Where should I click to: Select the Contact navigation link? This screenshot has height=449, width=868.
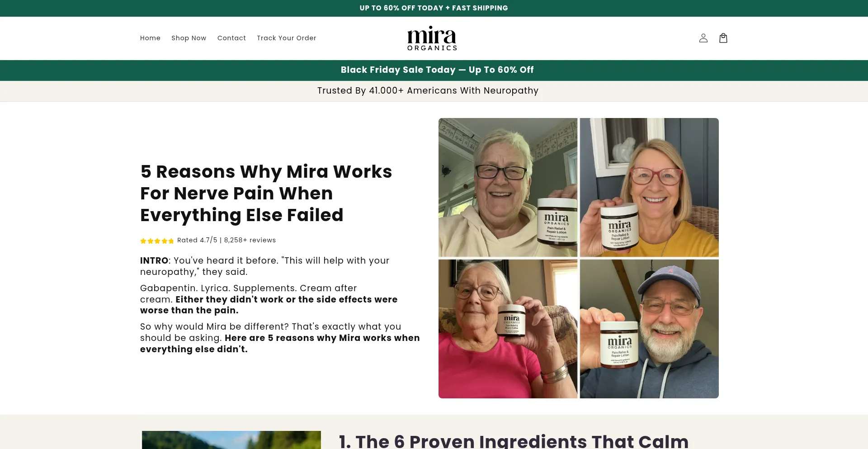[x=231, y=38]
